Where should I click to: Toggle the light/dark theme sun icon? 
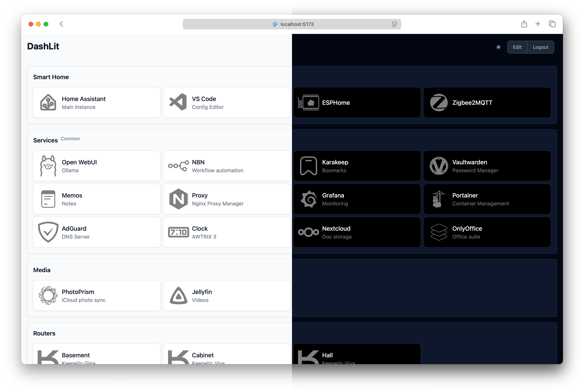pos(498,47)
